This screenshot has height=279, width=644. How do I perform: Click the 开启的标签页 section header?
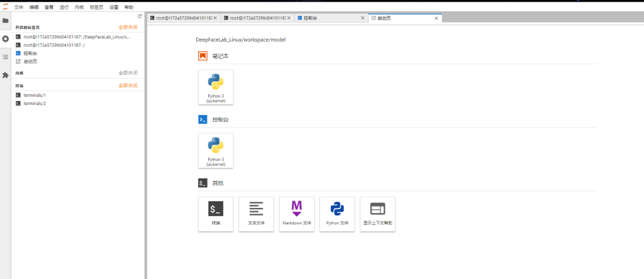(x=28, y=28)
